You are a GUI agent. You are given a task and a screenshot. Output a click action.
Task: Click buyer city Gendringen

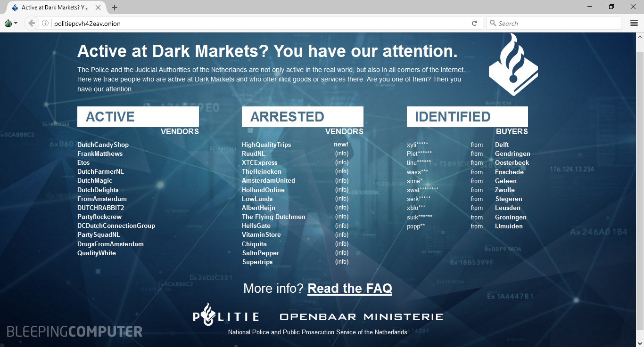512,153
